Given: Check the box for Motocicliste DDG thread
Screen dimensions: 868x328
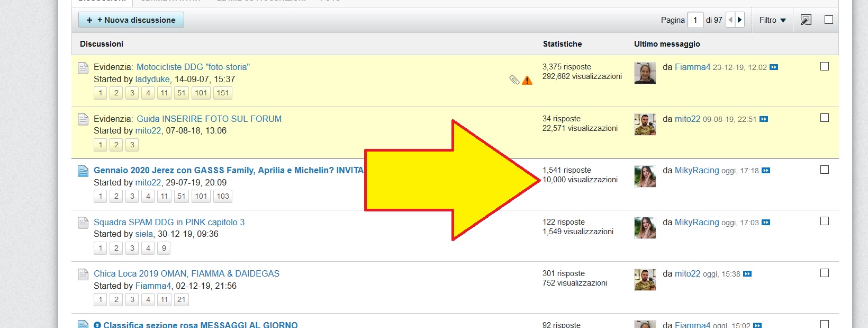Looking at the screenshot, I should 825,66.
